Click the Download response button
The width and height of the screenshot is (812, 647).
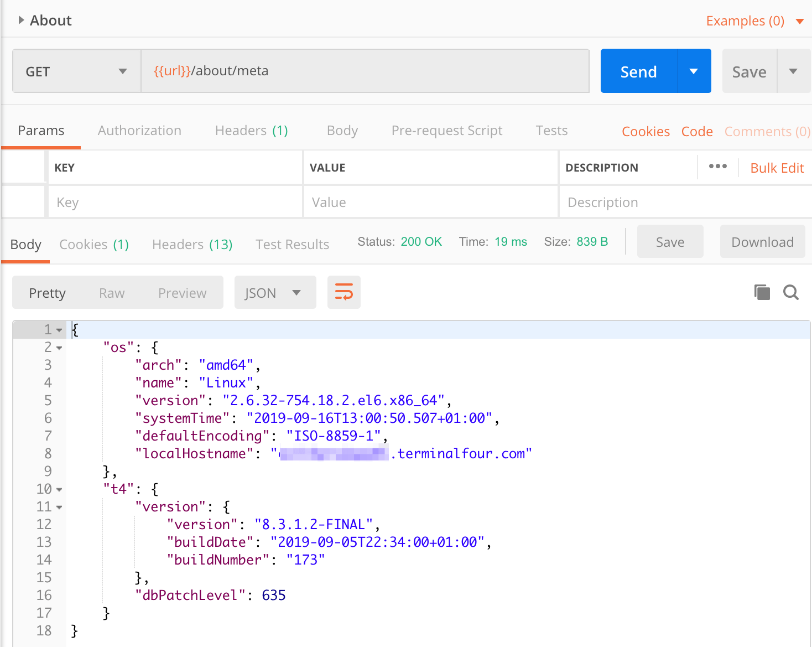tap(762, 242)
